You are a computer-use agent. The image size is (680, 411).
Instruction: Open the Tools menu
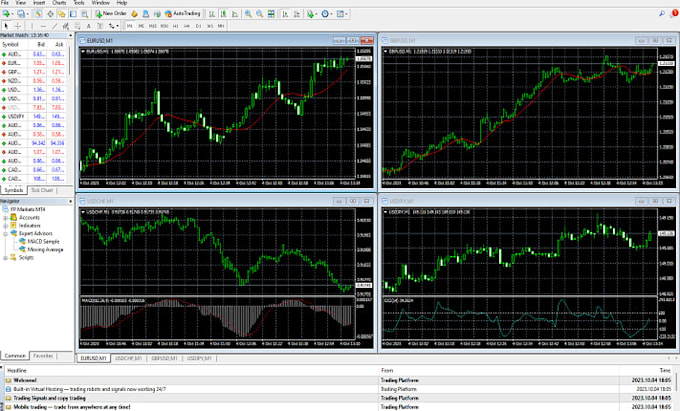tap(79, 3)
